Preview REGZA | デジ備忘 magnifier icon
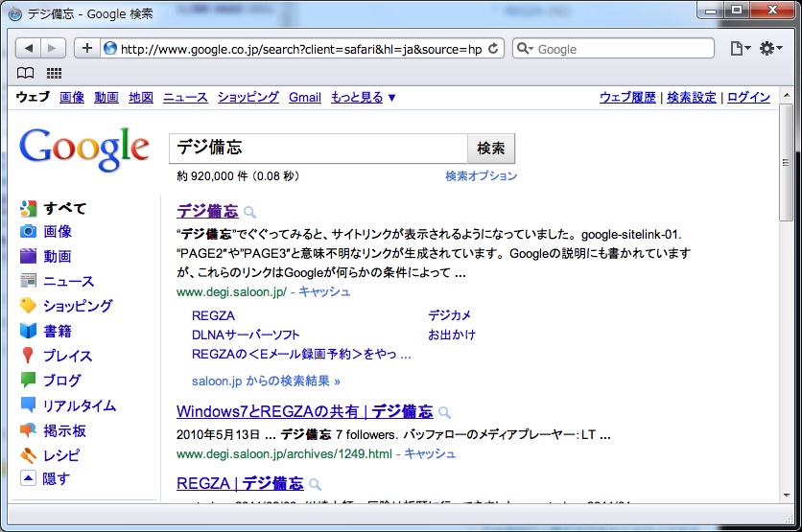 315,484
